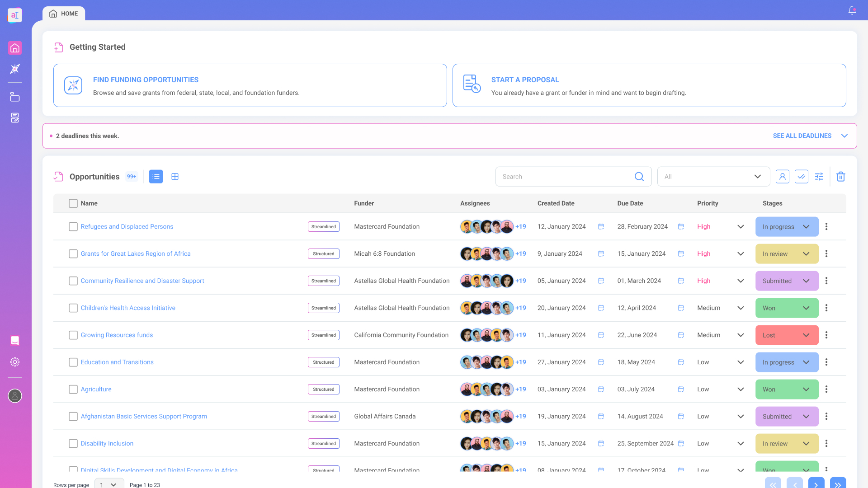The width and height of the screenshot is (868, 488).
Task: Change Submitted stage for Community Resilience row
Action: point(787,281)
